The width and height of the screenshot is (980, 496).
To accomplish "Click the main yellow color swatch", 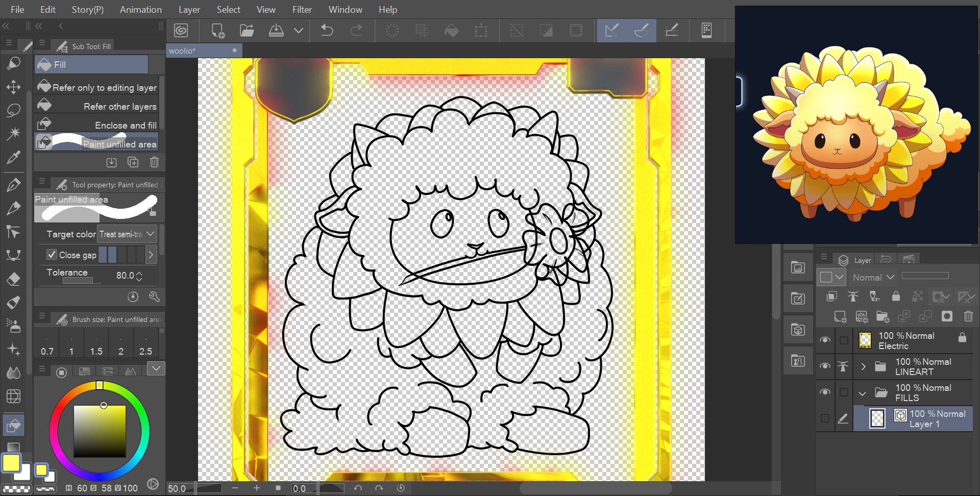I will point(11,463).
